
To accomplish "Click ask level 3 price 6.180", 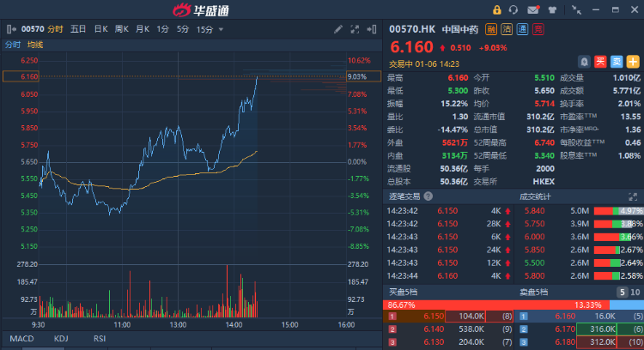I will [565, 341].
